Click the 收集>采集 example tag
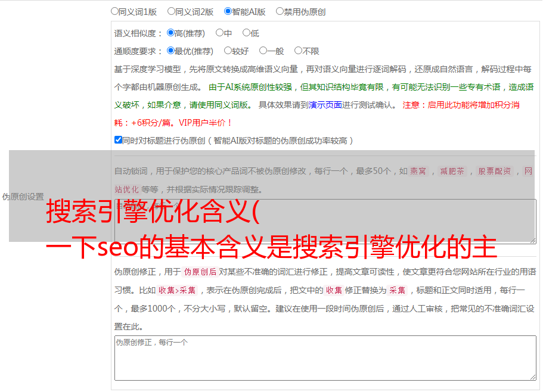 (177, 290)
